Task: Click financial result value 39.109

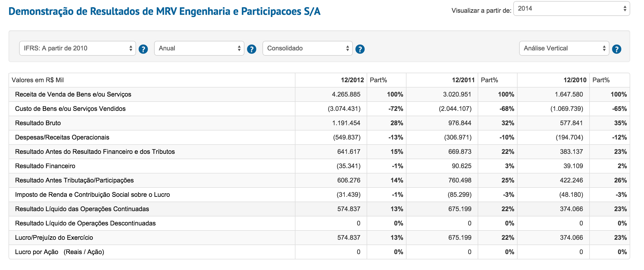Action: click(573, 166)
